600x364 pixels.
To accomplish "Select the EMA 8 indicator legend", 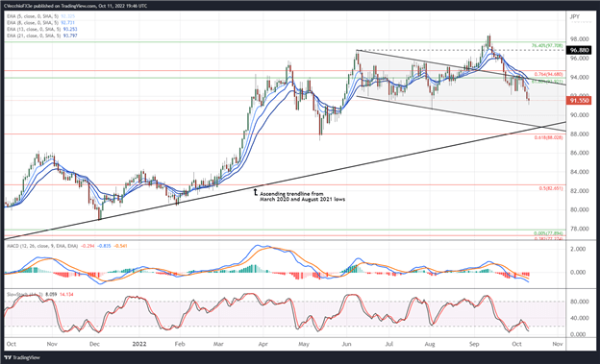I will coord(41,23).
